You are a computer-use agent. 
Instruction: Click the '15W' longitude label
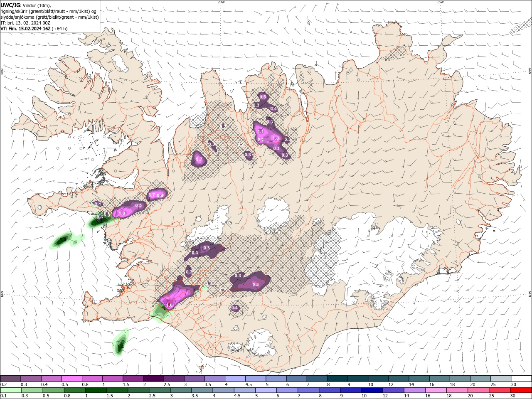[x=440, y=2]
